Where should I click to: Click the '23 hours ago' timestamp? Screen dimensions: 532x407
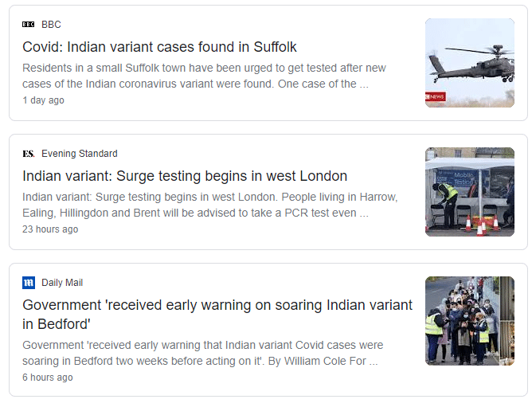point(50,229)
